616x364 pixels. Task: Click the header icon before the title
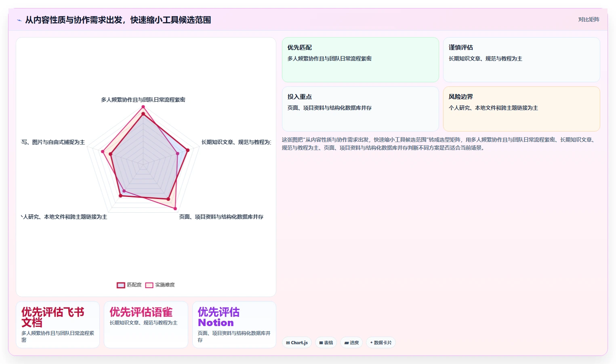coord(19,20)
